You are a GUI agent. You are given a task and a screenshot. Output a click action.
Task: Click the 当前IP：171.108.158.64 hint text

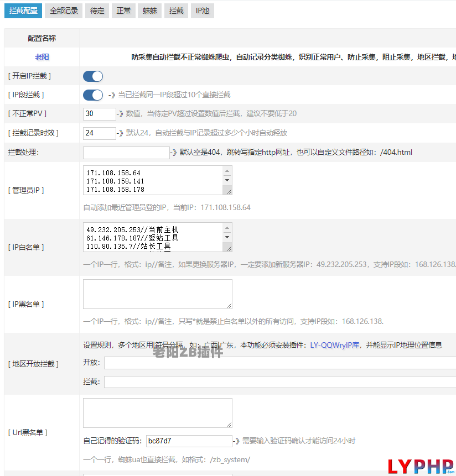(212, 208)
